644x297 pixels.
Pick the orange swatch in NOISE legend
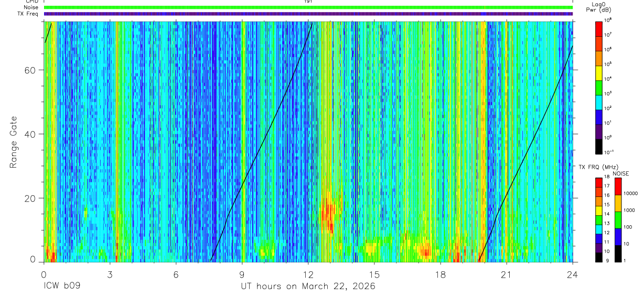pos(618,203)
